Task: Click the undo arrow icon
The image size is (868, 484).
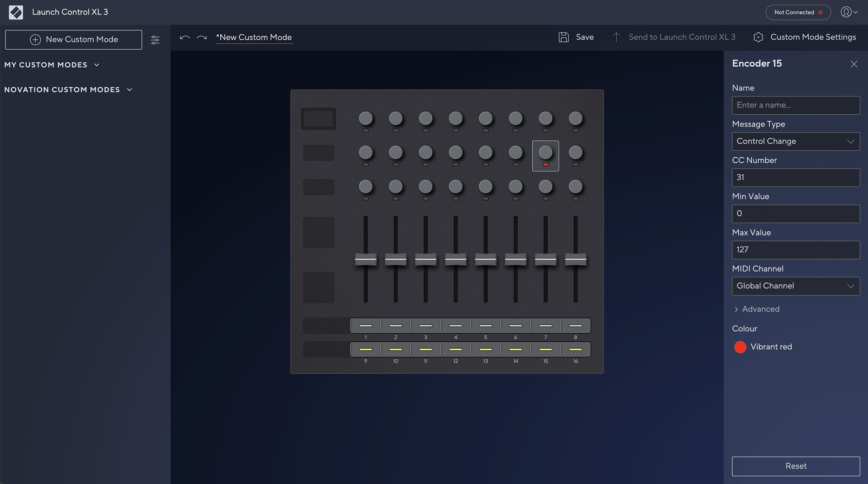Action: pyautogui.click(x=184, y=37)
